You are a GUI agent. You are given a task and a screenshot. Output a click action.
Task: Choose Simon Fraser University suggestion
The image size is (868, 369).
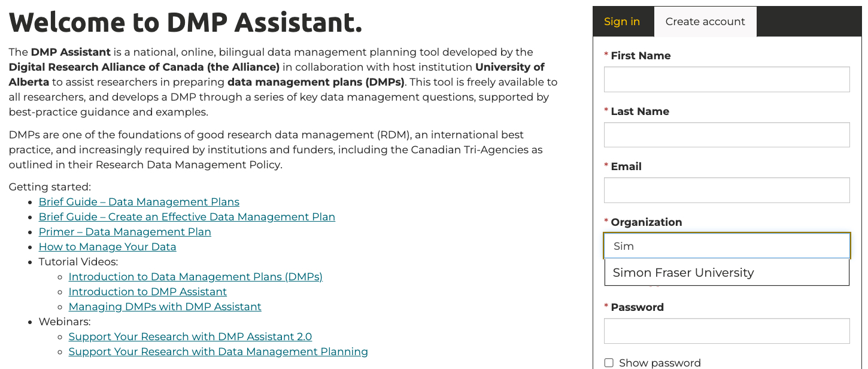[x=727, y=273]
